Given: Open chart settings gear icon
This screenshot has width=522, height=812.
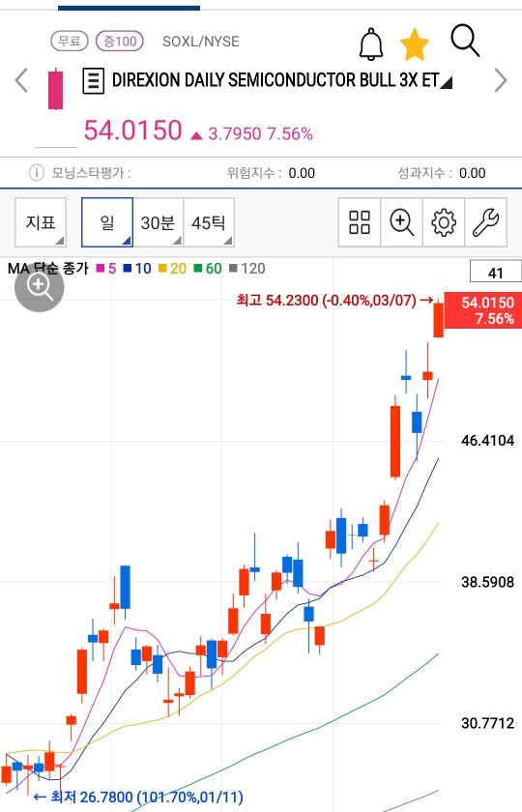Looking at the screenshot, I should [444, 222].
